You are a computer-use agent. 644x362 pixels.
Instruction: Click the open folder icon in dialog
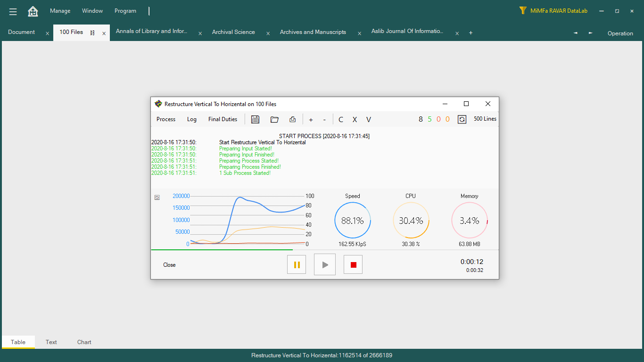[x=274, y=119]
